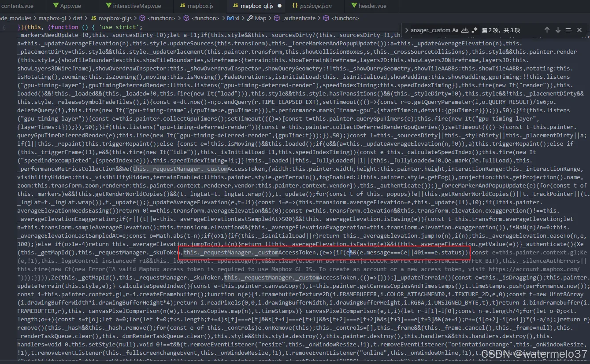Image resolution: width=590 pixels, height=364 pixels.
Task: Click the last <function> breadcrumb
Action: 345,18
